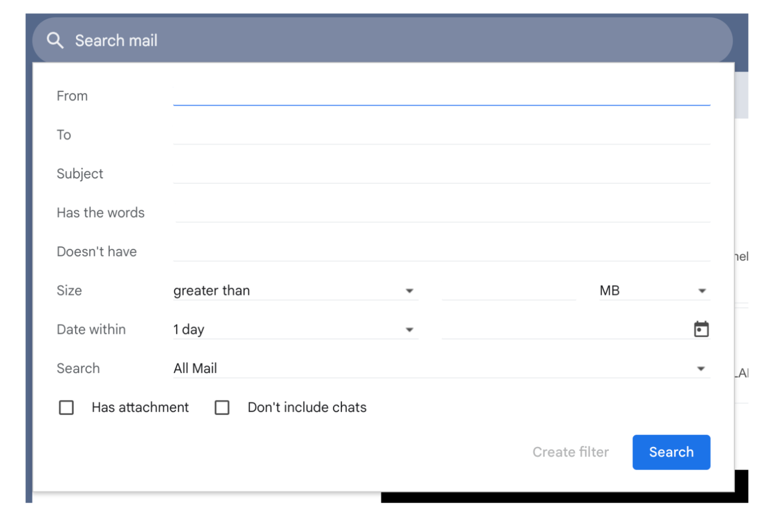The height and width of the screenshot is (532, 763).
Task: Open the 'greater than' size dropdown
Action: click(x=295, y=291)
